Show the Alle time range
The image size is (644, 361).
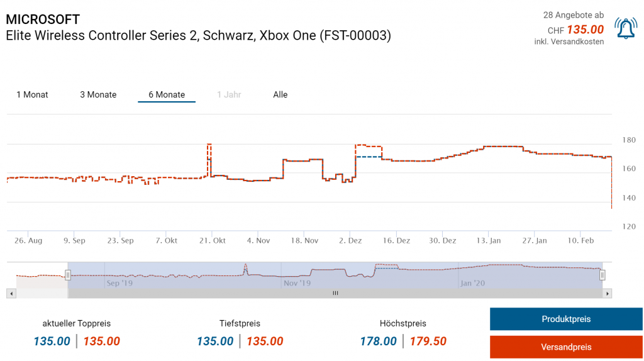click(280, 95)
